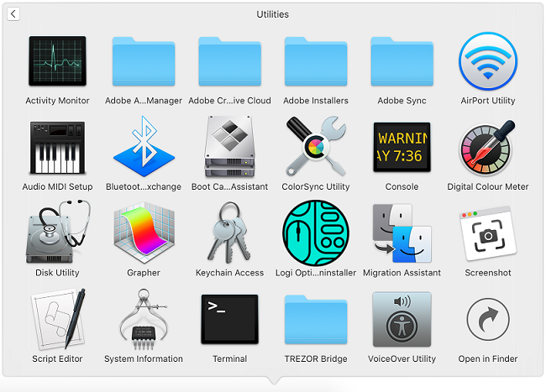
Task: Launch ColorSync Utility icon
Action: click(x=316, y=146)
